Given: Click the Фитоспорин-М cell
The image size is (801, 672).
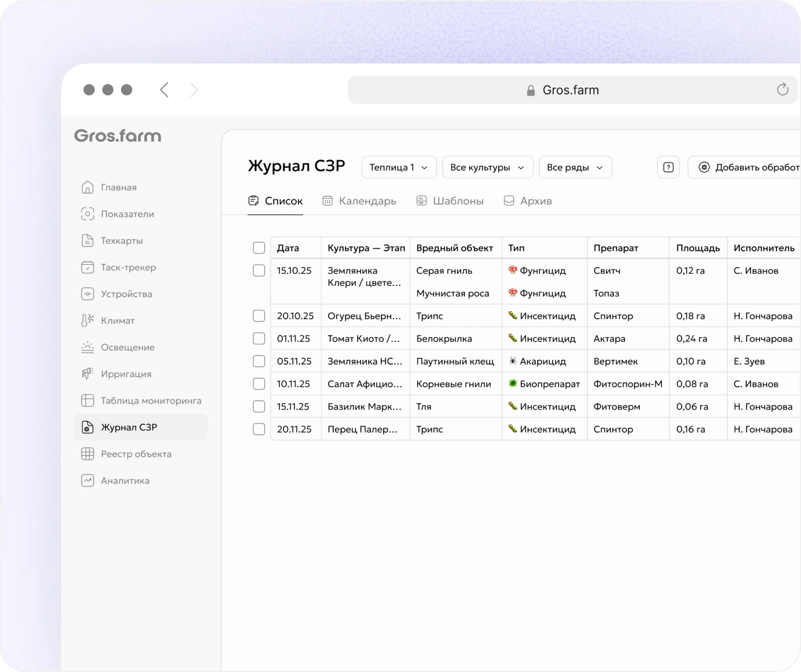Looking at the screenshot, I should [x=628, y=384].
